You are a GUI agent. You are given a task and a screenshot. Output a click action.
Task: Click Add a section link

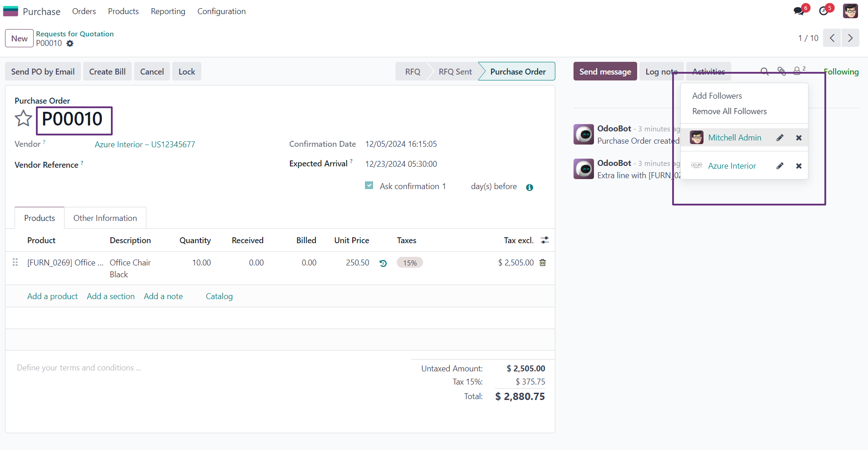[110, 296]
